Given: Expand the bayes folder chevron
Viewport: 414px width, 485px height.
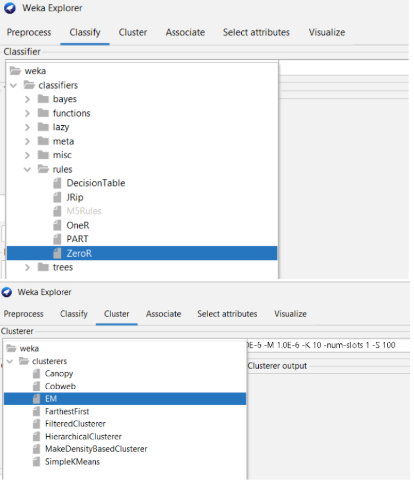Looking at the screenshot, I should tap(27, 99).
